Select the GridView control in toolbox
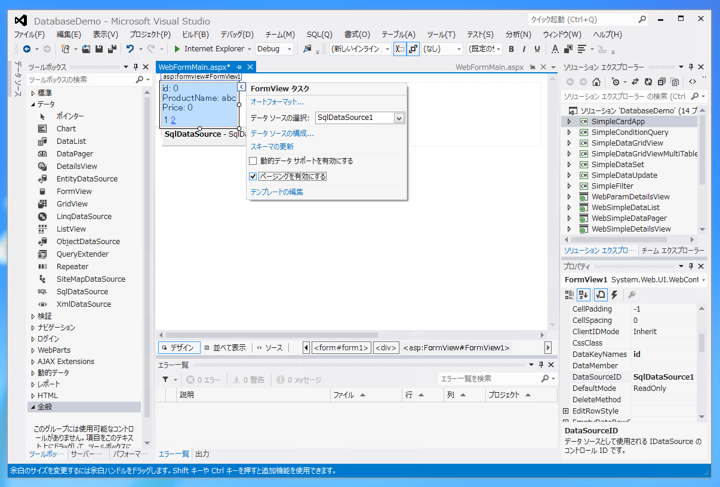Viewport: 720px width, 487px height. pos(72,204)
